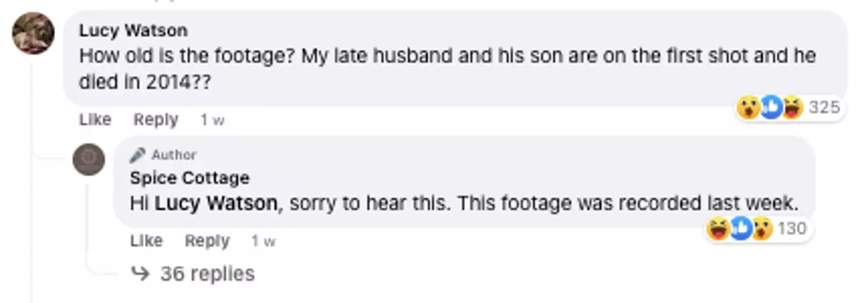Reply to Lucy Watson's comment
Viewport: 868px width, 303px height.
(156, 120)
